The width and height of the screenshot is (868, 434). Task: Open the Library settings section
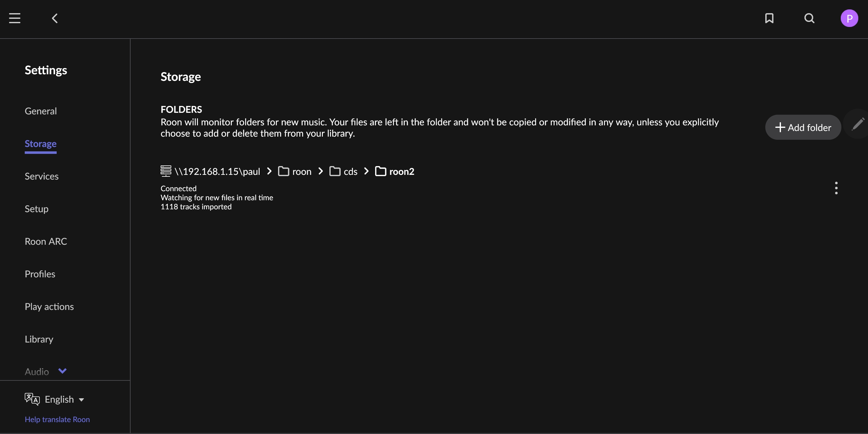click(x=39, y=339)
